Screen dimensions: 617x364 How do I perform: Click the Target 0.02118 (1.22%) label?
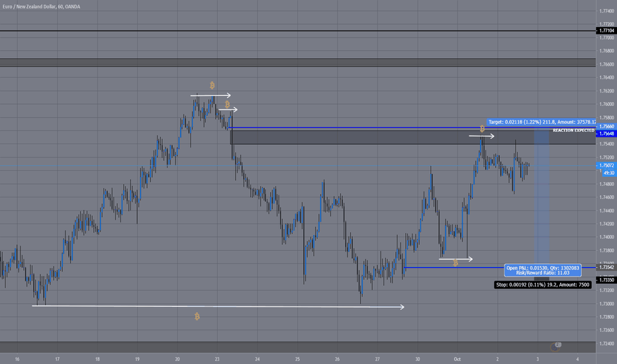pos(542,122)
